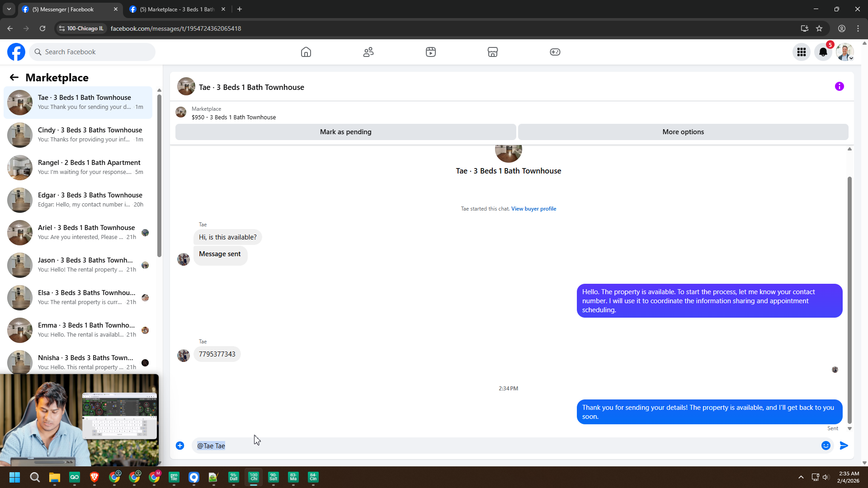Image resolution: width=868 pixels, height=488 pixels.
Task: Click the Mark as pending button
Action: tap(345, 132)
